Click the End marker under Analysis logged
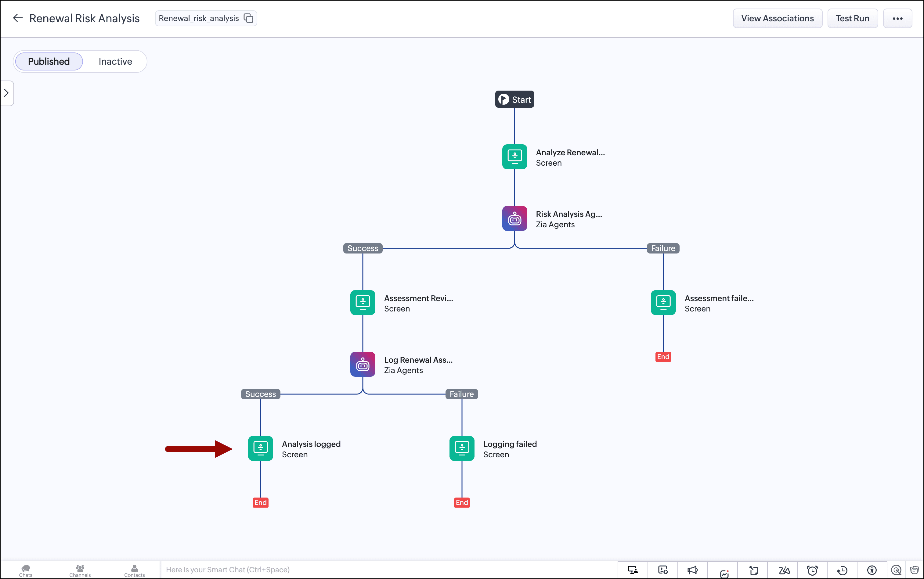This screenshot has height=579, width=924. point(261,502)
